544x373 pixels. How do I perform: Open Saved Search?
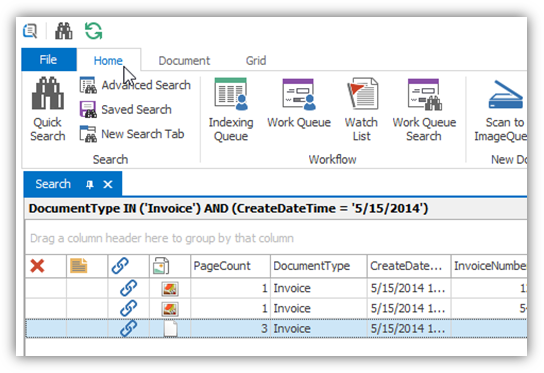[x=126, y=110]
